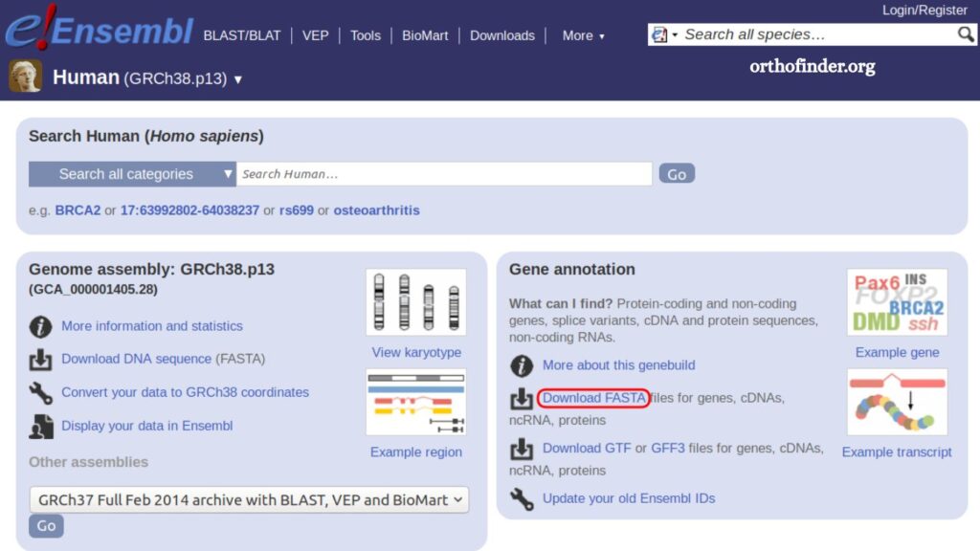Click Download DNA sequence link

coord(136,360)
